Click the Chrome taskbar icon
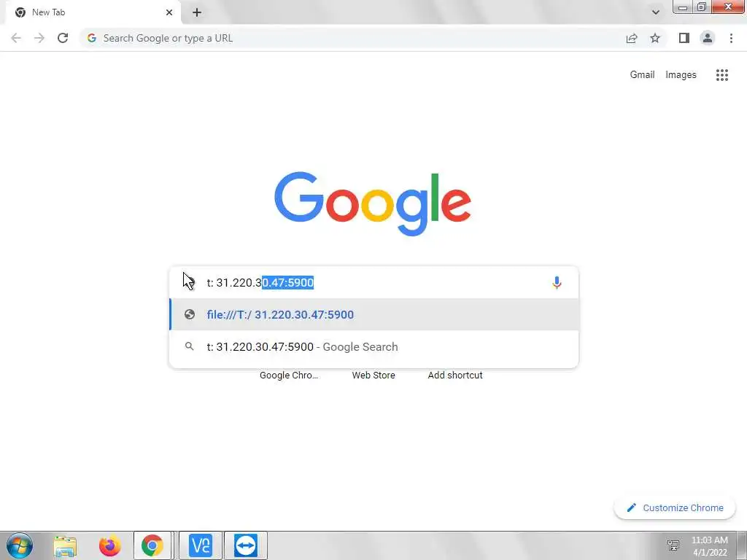 point(152,545)
